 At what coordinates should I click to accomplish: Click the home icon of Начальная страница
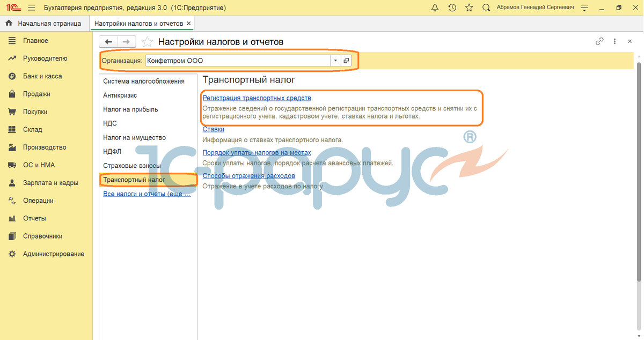[9, 24]
